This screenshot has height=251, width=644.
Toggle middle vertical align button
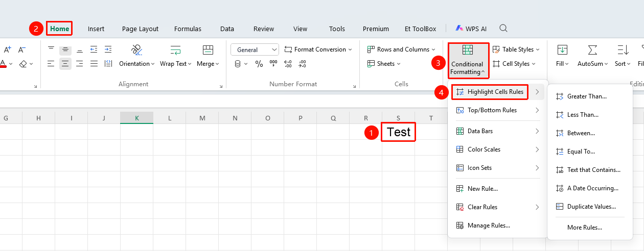pos(65,49)
